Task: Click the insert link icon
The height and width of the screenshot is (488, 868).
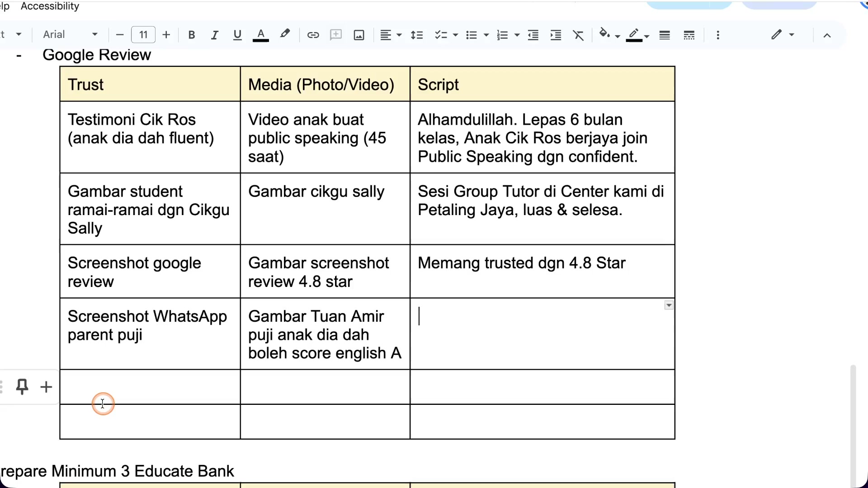Action: point(313,35)
